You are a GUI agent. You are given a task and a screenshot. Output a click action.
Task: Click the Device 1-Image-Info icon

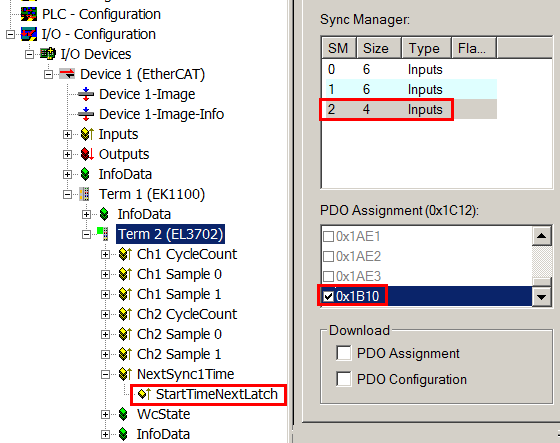[86, 114]
